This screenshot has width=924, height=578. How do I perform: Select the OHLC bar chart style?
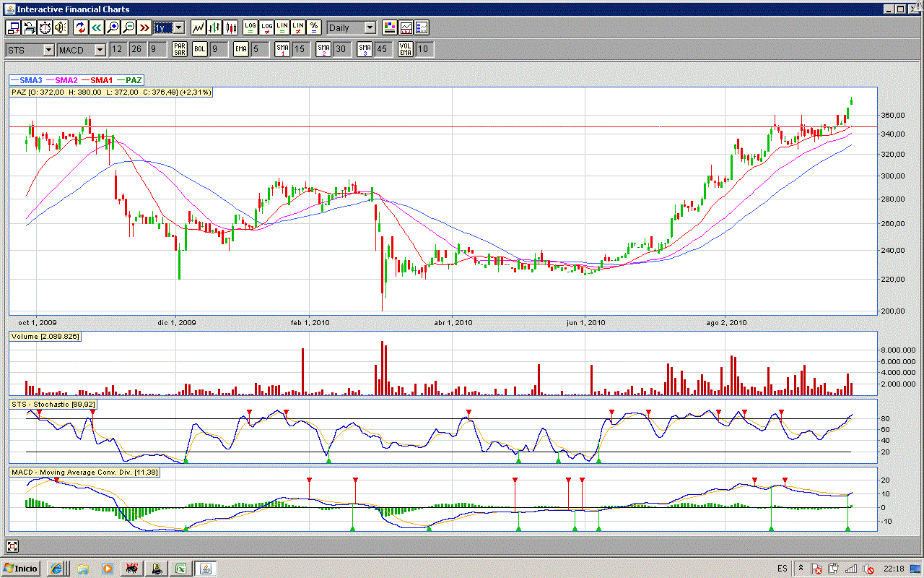214,27
